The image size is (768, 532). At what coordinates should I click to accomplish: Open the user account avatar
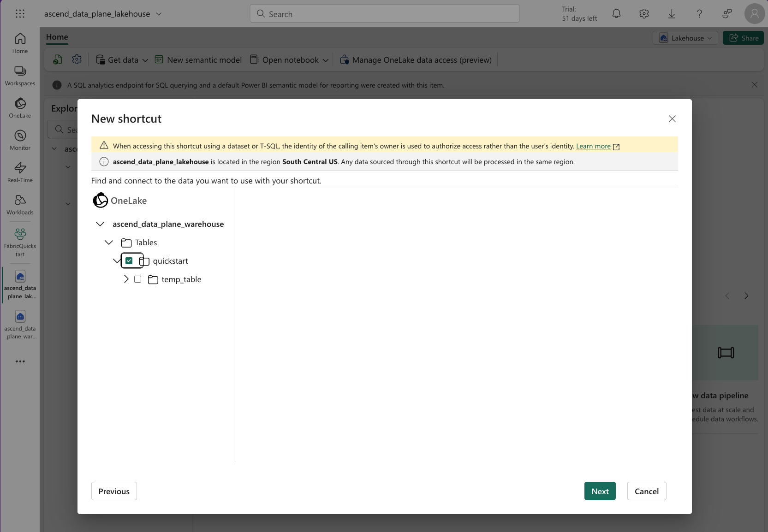coord(755,14)
